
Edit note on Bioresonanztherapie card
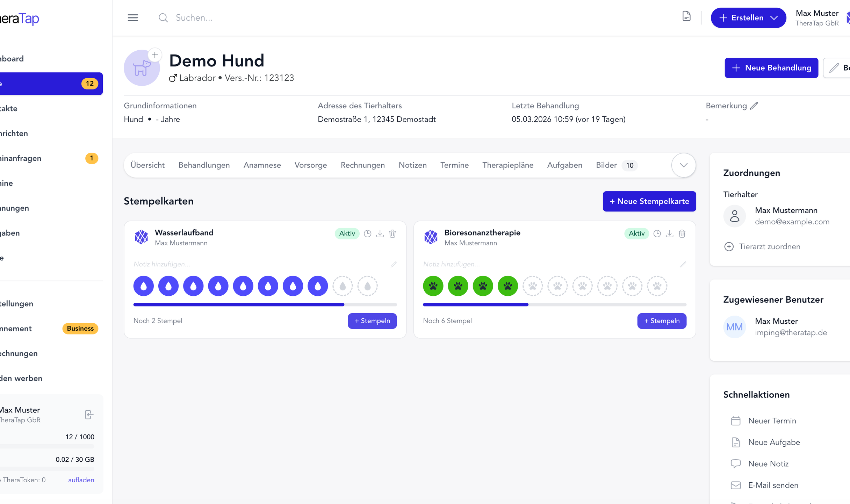point(683,264)
